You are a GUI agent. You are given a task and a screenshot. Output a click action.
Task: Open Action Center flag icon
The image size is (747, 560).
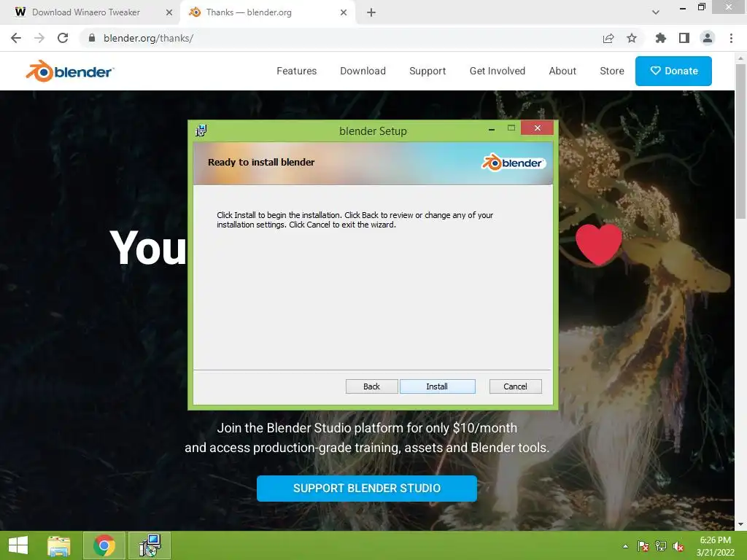tap(643, 546)
